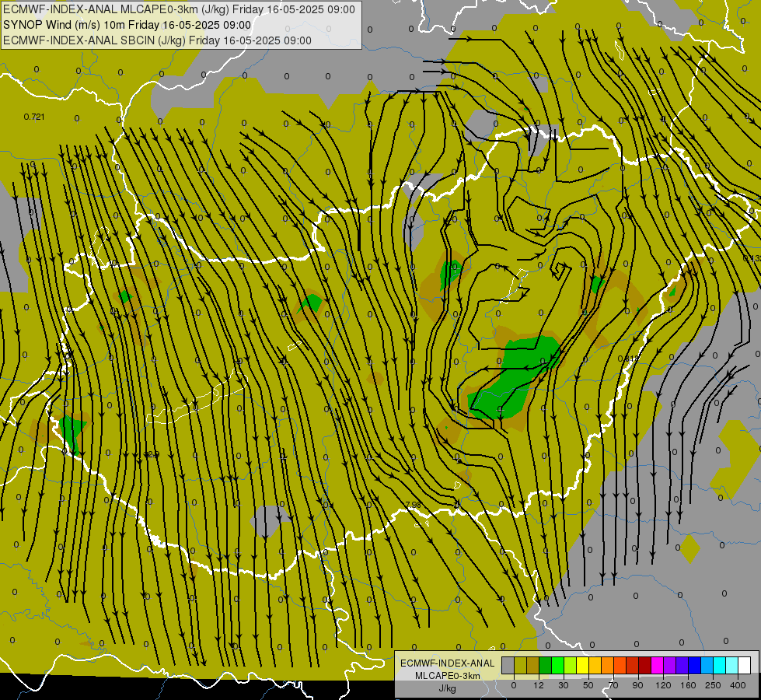Screen dimensions: 761x700
Task: Select the legend scale value 50
Action: point(588,685)
